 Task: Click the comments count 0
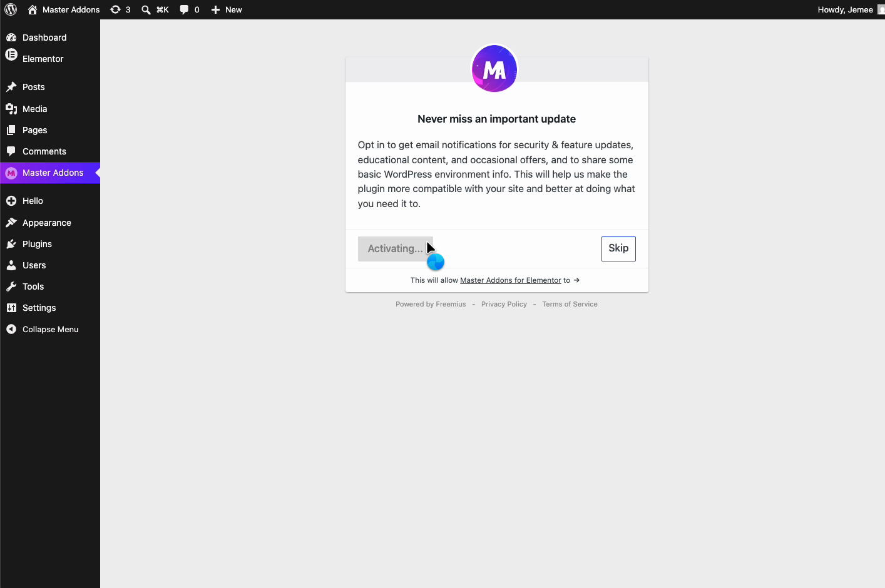click(197, 9)
